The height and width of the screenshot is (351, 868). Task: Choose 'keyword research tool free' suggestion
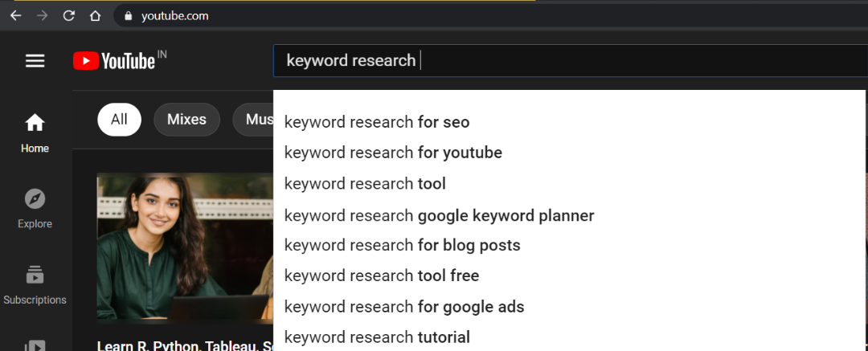(382, 275)
